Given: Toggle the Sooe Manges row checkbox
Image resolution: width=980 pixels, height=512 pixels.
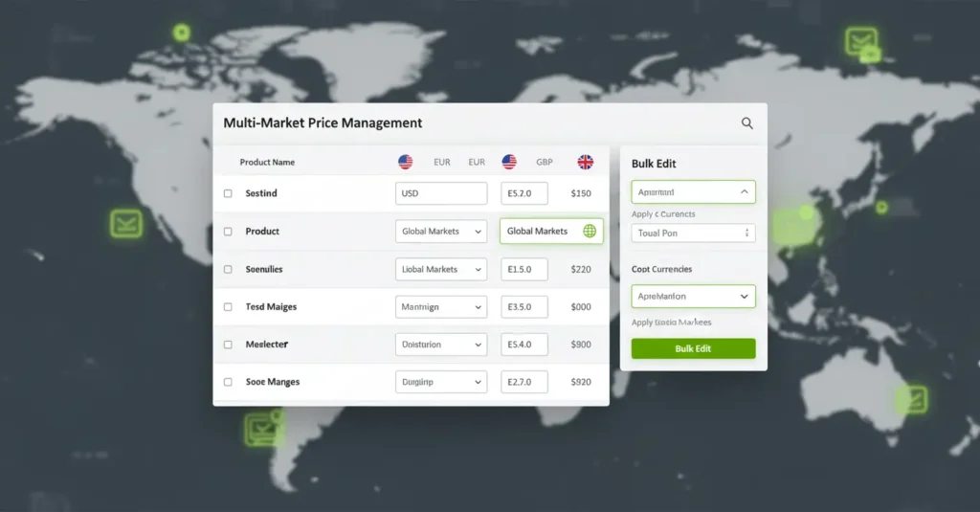Looking at the screenshot, I should point(228,382).
